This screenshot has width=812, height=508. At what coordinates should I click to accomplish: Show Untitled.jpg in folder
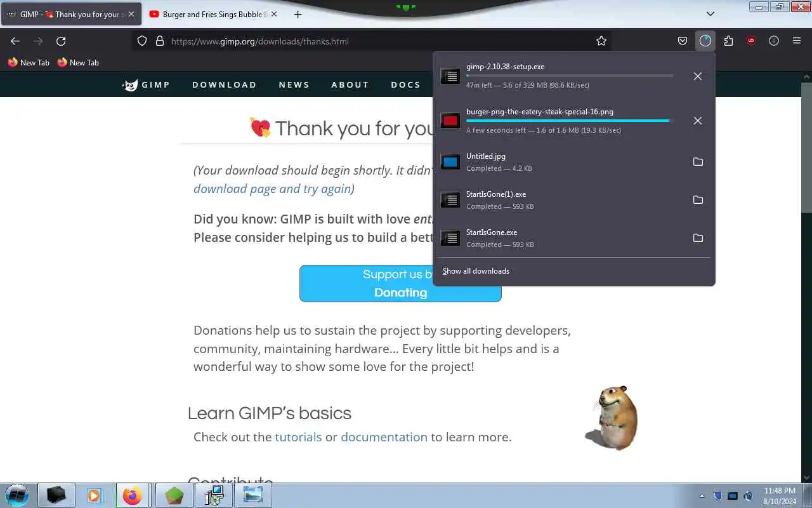point(698,162)
